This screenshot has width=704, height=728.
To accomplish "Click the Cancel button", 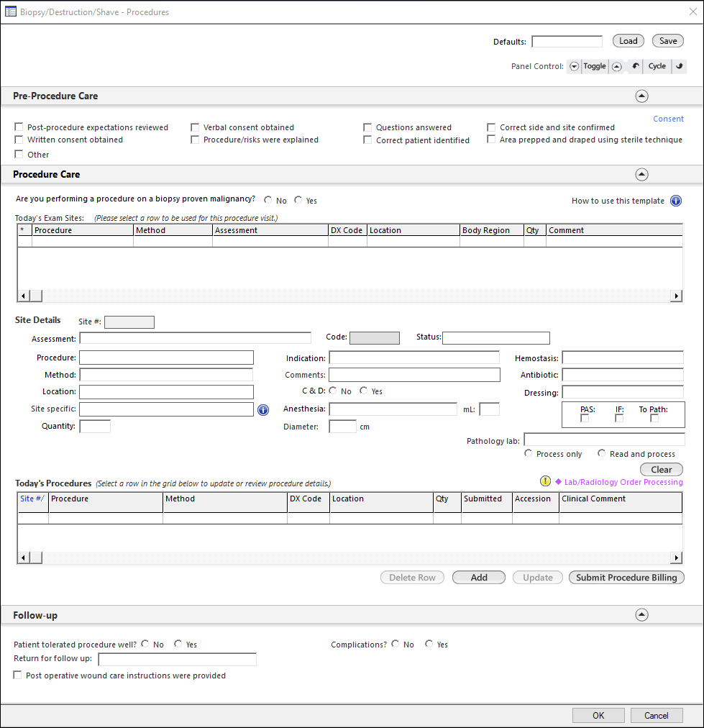I will (657, 716).
